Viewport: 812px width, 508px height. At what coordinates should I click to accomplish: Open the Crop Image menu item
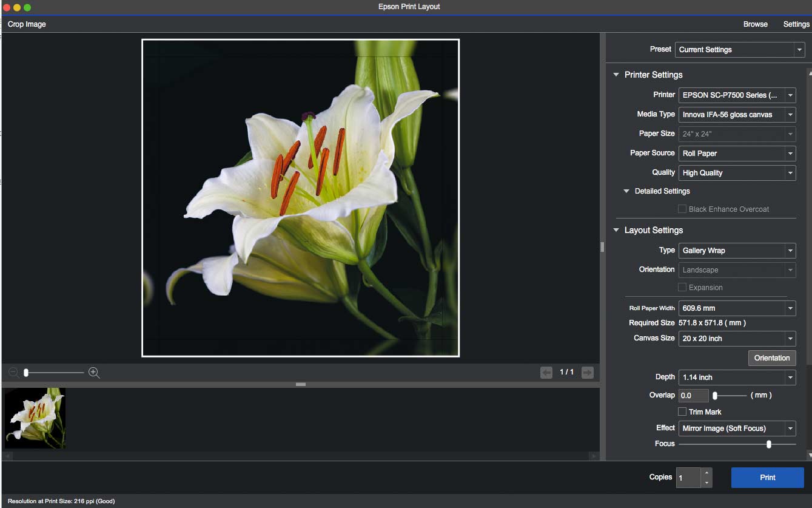pyautogui.click(x=27, y=24)
